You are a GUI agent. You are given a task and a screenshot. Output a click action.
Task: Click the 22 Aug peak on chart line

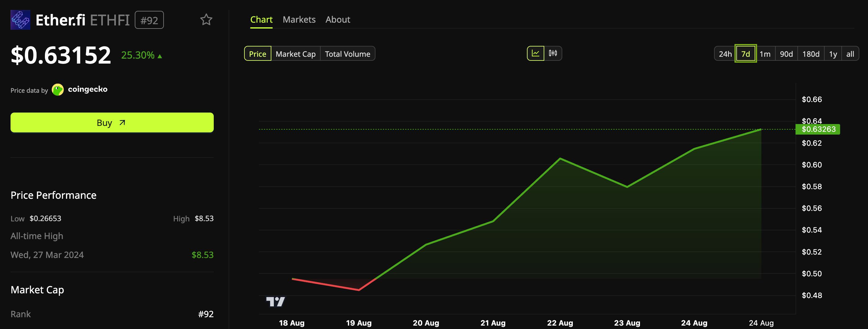pos(560,158)
